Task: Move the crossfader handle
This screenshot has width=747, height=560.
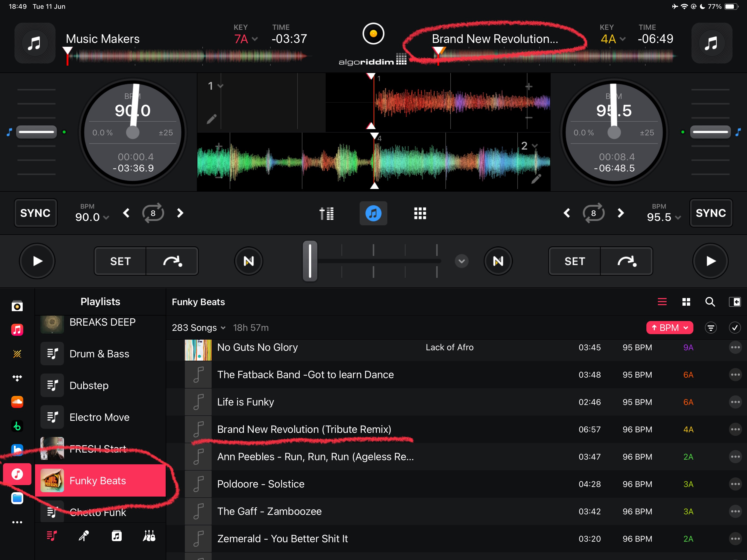Action: (x=310, y=261)
